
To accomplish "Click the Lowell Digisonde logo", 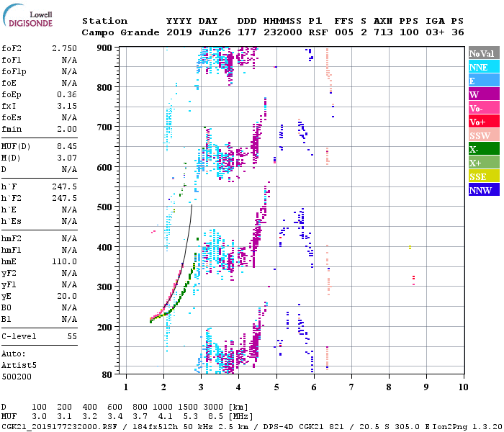I will [x=27, y=15].
